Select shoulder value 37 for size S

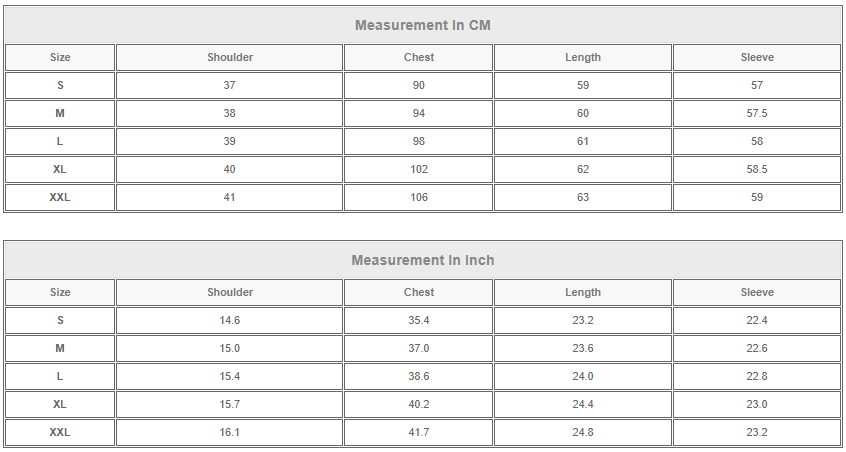[230, 85]
